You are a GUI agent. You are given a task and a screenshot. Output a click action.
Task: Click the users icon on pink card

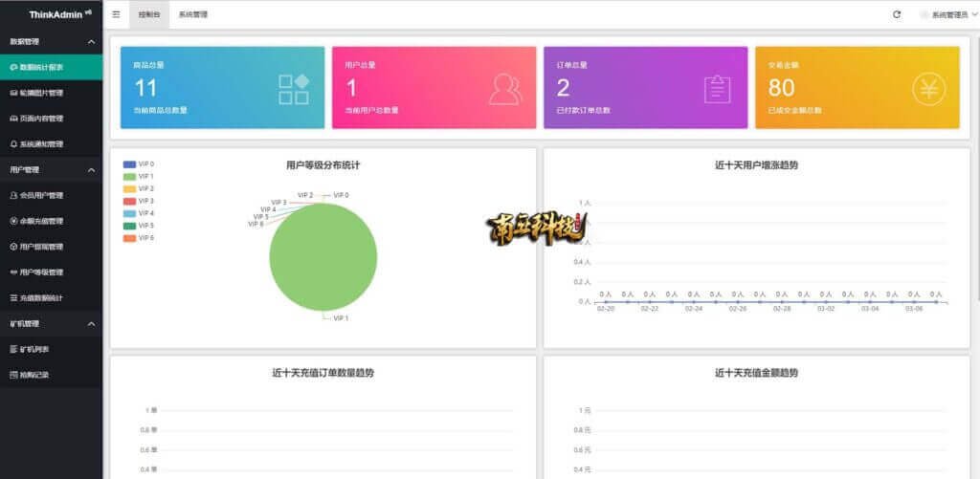click(505, 89)
